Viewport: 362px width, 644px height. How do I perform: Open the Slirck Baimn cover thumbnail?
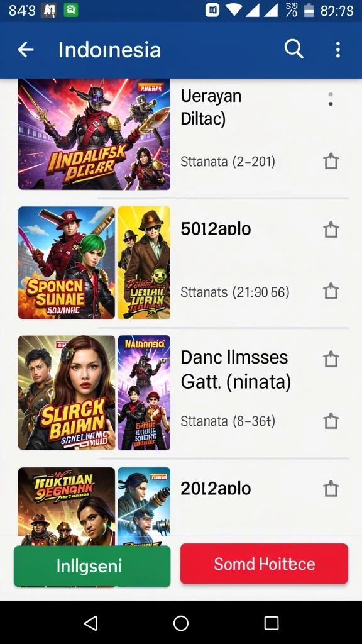click(67, 392)
